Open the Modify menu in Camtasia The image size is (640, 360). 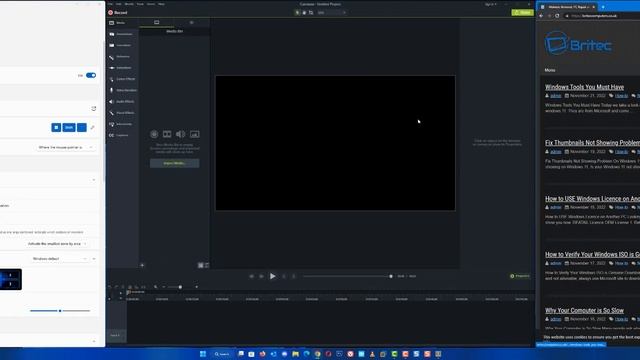click(x=129, y=4)
